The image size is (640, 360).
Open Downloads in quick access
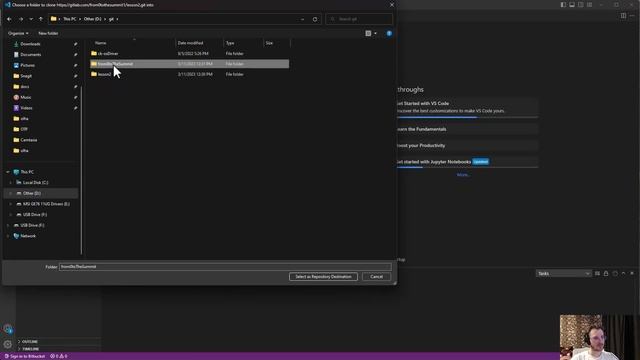(30, 44)
